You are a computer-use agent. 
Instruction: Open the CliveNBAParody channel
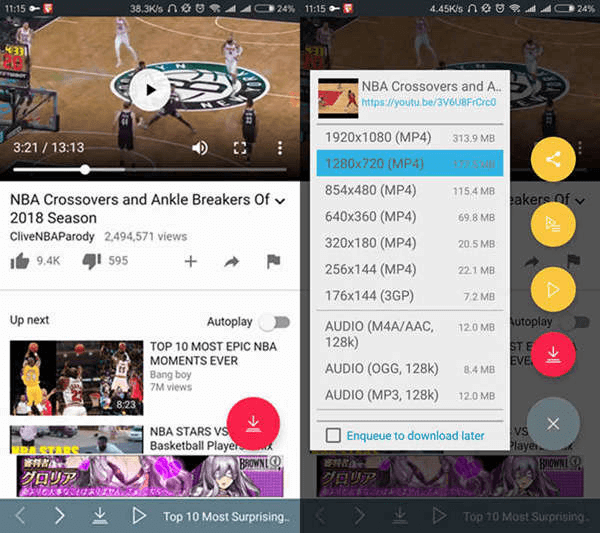coord(52,236)
